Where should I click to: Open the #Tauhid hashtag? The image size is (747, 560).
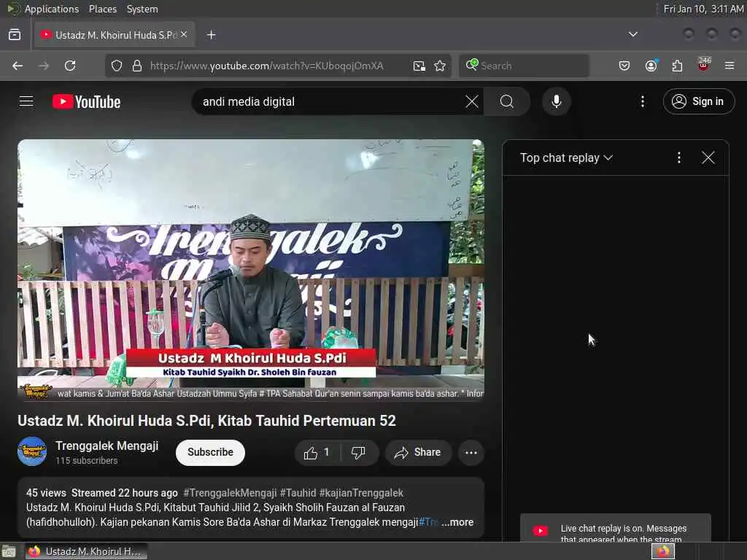pyautogui.click(x=298, y=493)
